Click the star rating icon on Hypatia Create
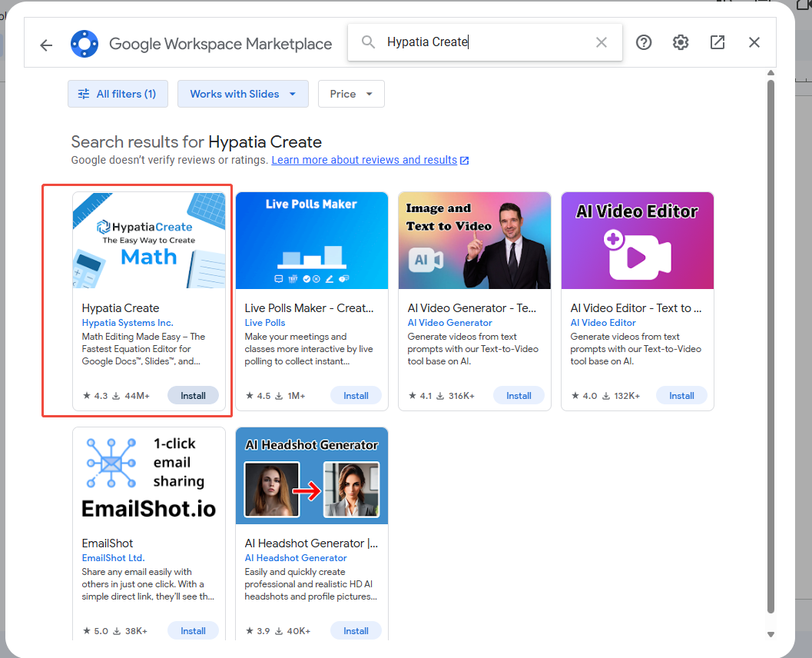 (85, 394)
